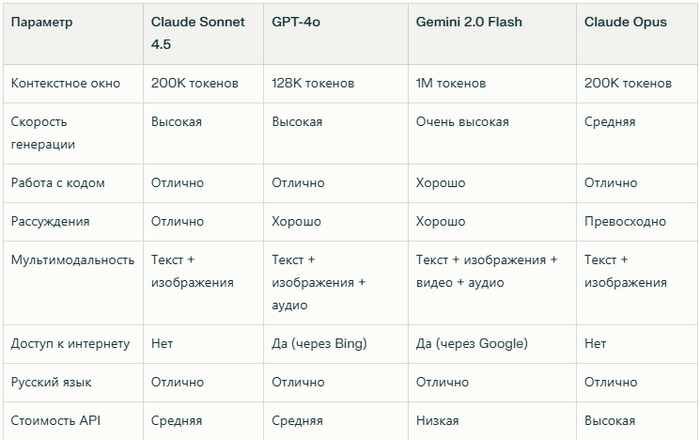Select the "Мультимодальность" row label

[x=72, y=260]
